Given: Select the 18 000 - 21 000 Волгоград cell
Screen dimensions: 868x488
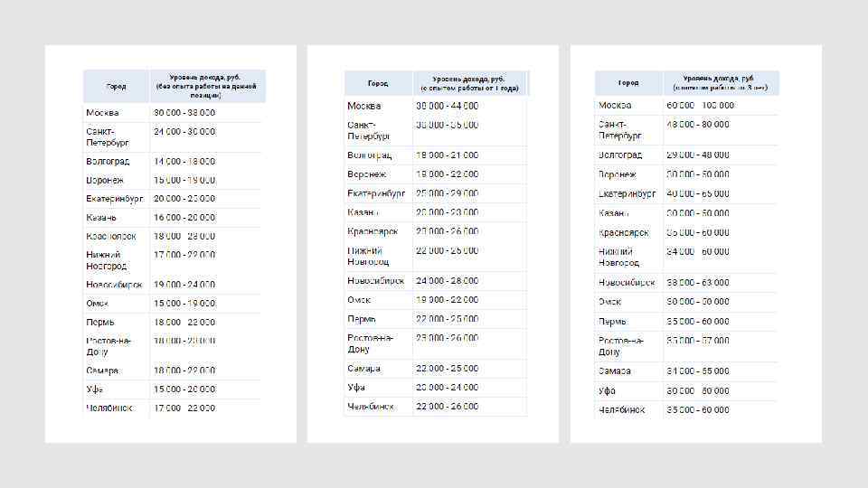Looking at the screenshot, I should tap(447, 155).
